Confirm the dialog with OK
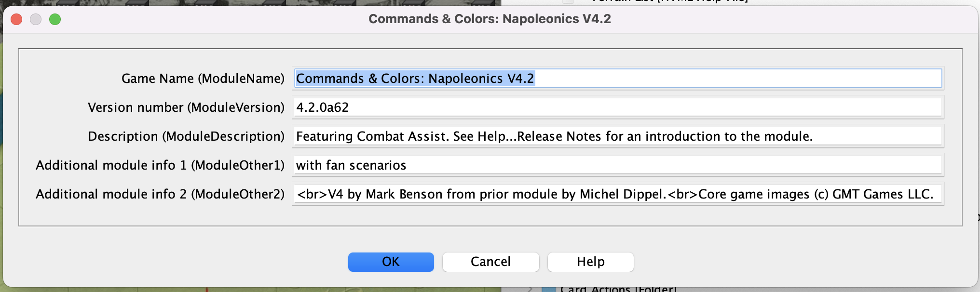The image size is (980, 292). coord(391,262)
